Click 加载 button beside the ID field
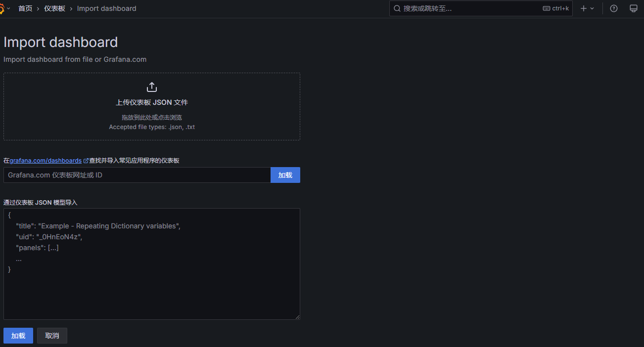Image resolution: width=644 pixels, height=347 pixels. coord(285,175)
